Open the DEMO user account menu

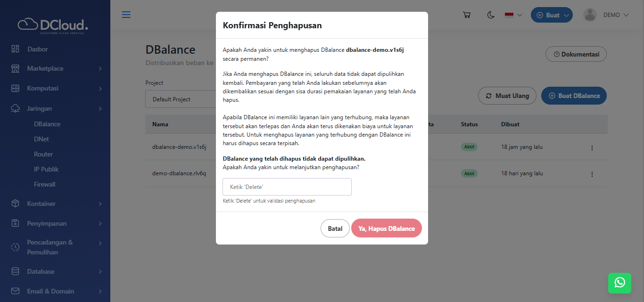606,15
